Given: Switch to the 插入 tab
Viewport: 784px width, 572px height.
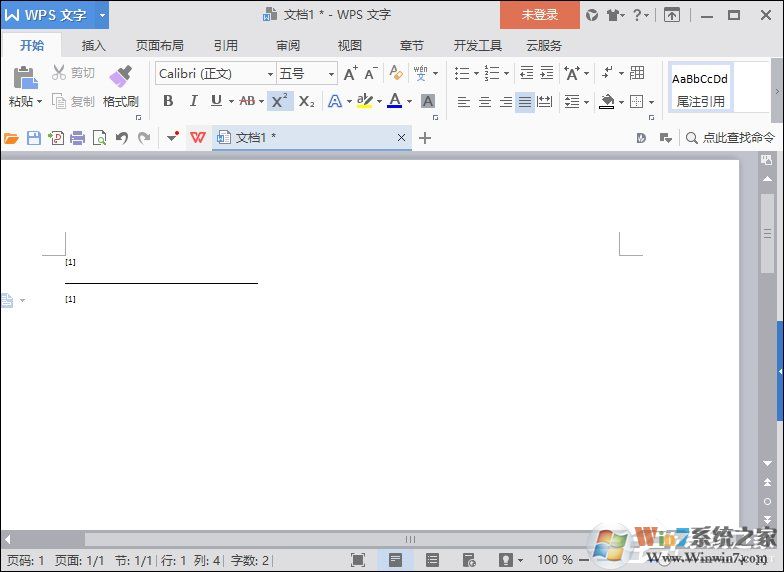Looking at the screenshot, I should [x=94, y=46].
